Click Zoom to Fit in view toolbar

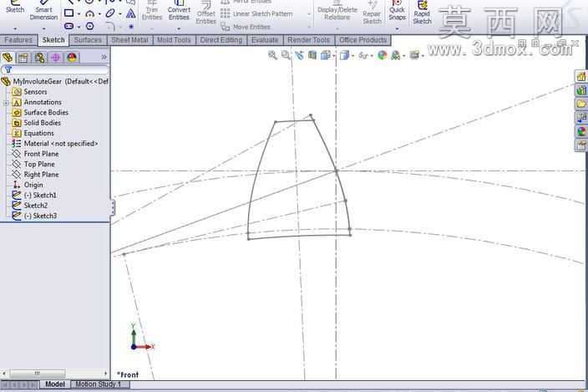point(272,55)
